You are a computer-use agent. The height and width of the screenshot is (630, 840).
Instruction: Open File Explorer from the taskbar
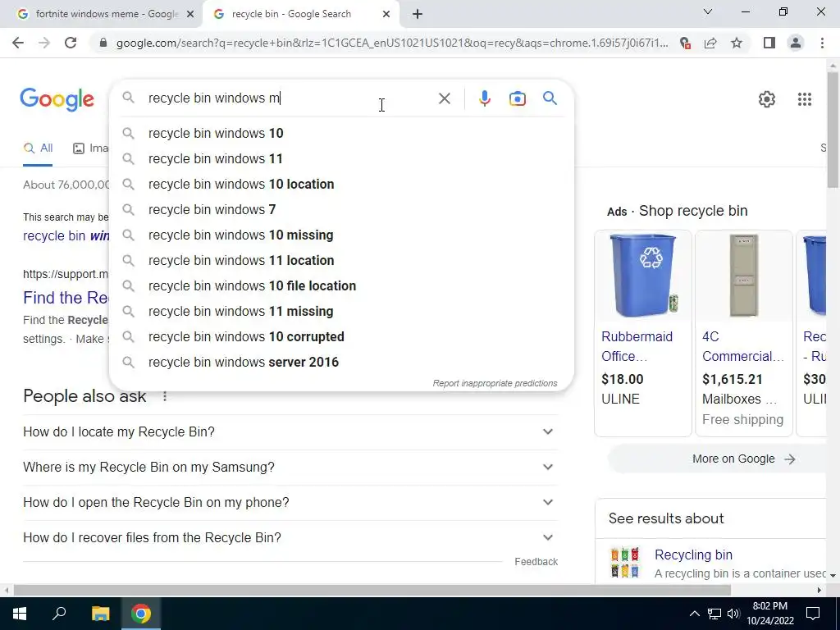100,614
